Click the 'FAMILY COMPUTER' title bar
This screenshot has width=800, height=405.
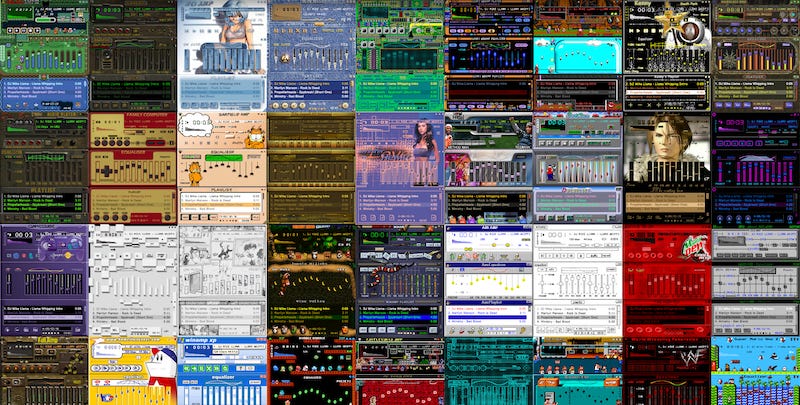coord(147,114)
